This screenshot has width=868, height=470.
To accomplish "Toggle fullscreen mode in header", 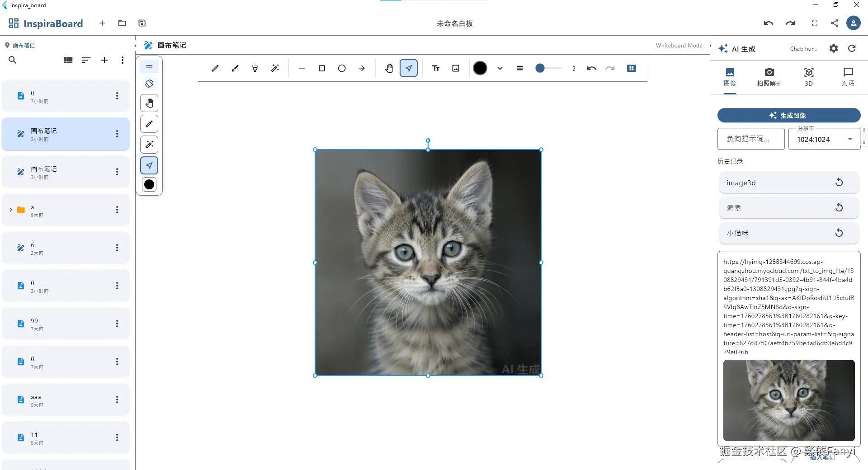I will tap(815, 23).
